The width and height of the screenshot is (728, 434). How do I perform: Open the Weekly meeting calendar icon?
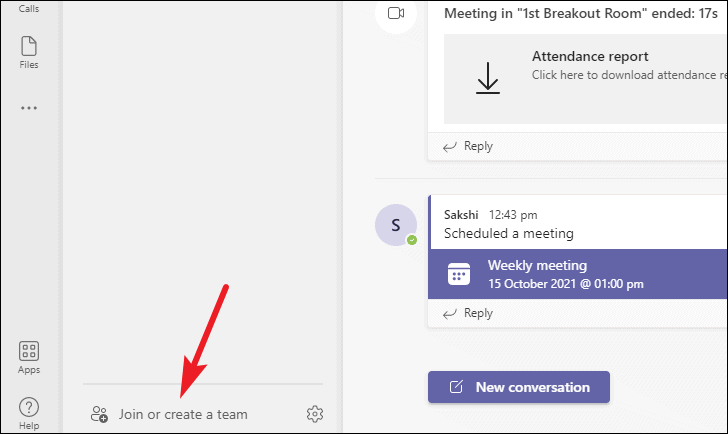[x=459, y=274]
